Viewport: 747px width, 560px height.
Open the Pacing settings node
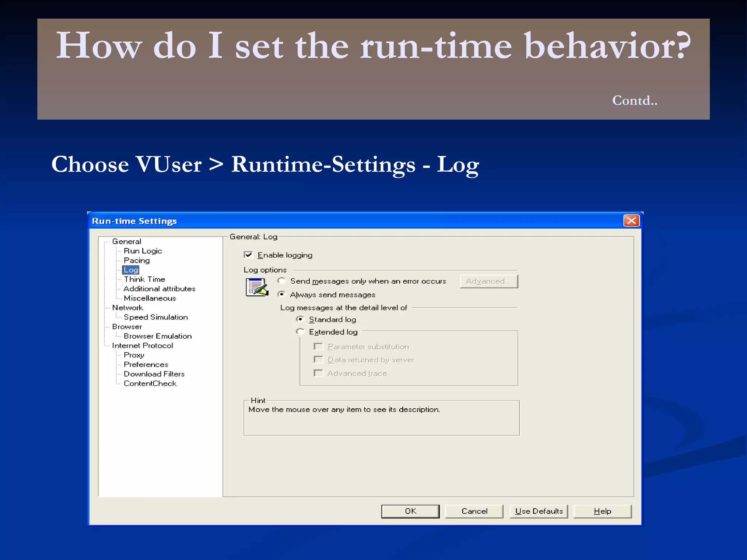pos(137,260)
